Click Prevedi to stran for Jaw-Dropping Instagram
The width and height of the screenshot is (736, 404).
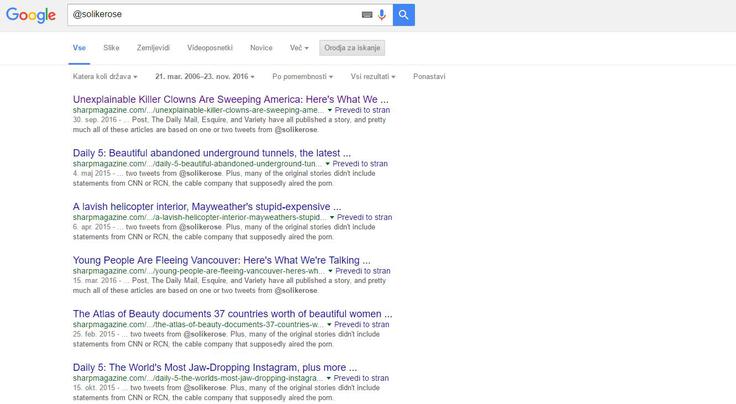[x=361, y=377]
